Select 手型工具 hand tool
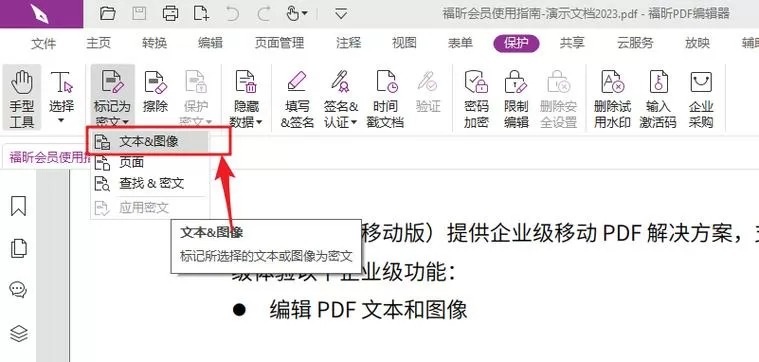Screen dimensions: 759x362 click(22, 98)
